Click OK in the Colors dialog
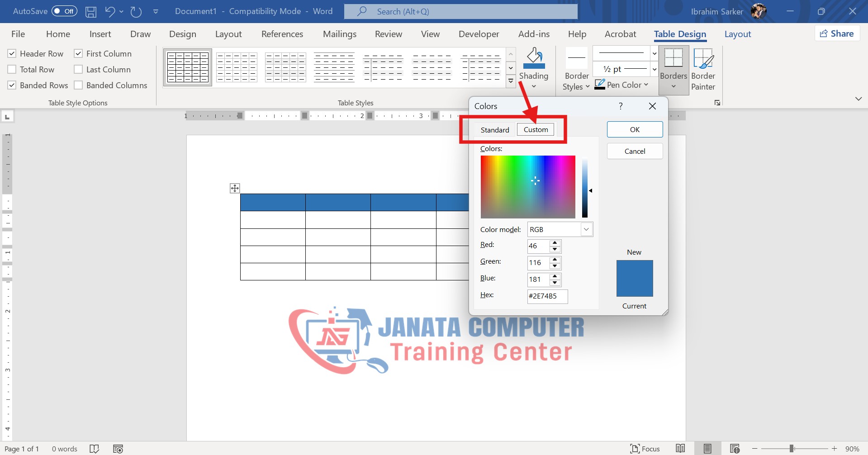The image size is (868, 455). coord(635,129)
